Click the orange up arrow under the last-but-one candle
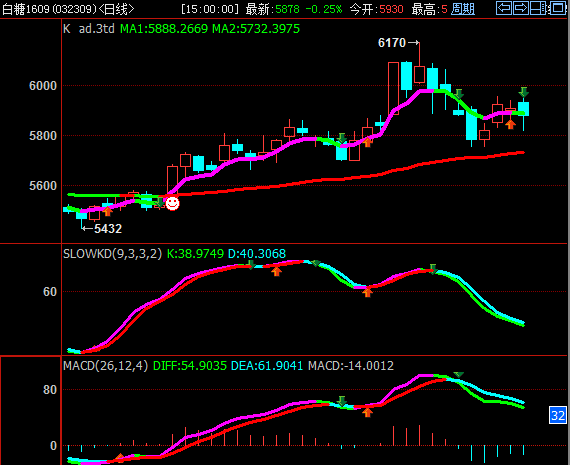 [x=510, y=124]
